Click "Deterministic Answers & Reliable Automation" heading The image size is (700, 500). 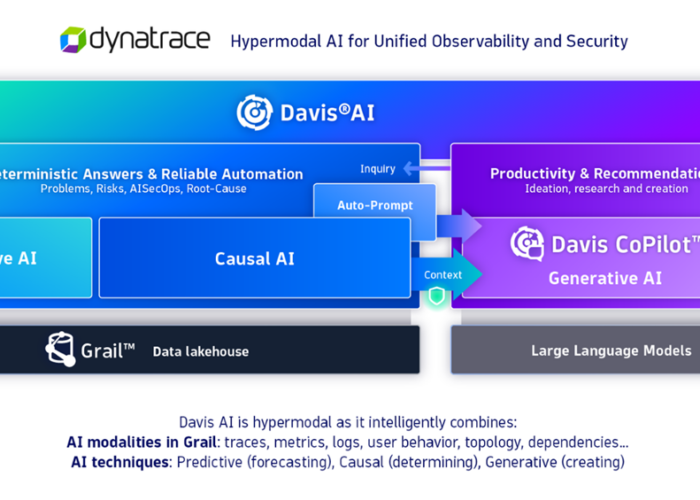pos(150,174)
